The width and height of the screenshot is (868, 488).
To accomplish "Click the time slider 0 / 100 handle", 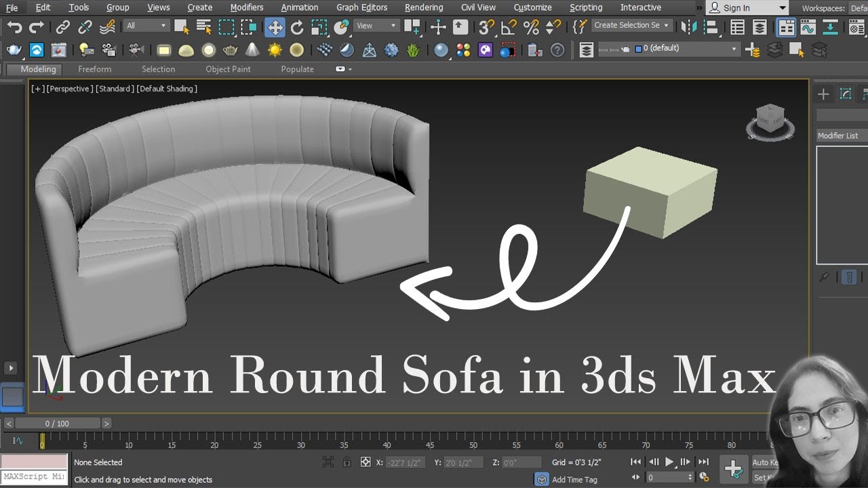I will [x=57, y=424].
